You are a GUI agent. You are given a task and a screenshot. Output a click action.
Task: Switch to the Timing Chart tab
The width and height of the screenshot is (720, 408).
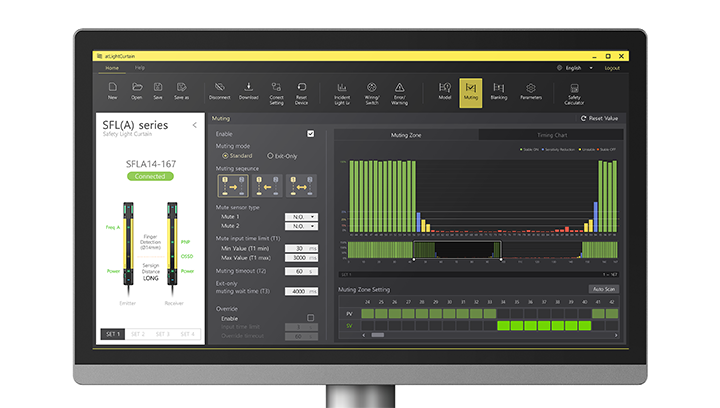click(x=552, y=134)
